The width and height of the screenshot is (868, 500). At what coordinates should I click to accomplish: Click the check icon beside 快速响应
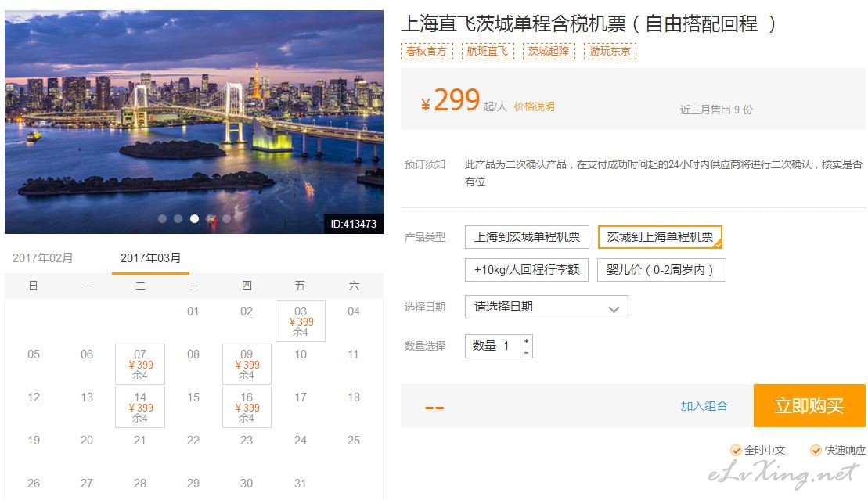pos(816,450)
